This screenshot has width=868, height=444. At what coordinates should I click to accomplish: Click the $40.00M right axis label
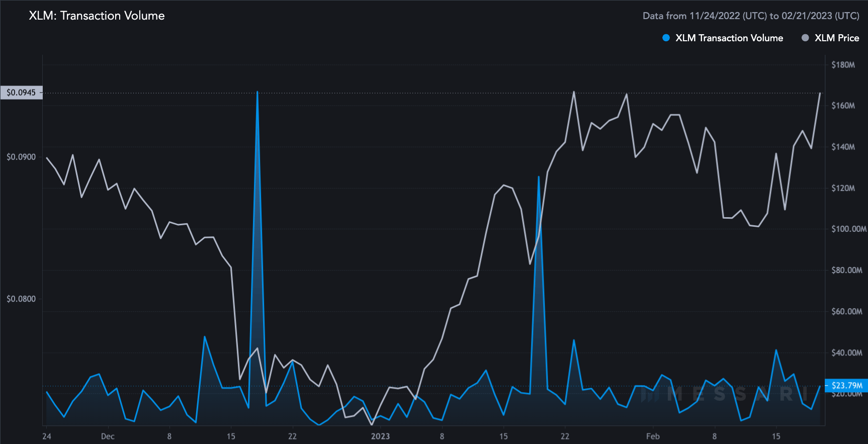pyautogui.click(x=847, y=352)
